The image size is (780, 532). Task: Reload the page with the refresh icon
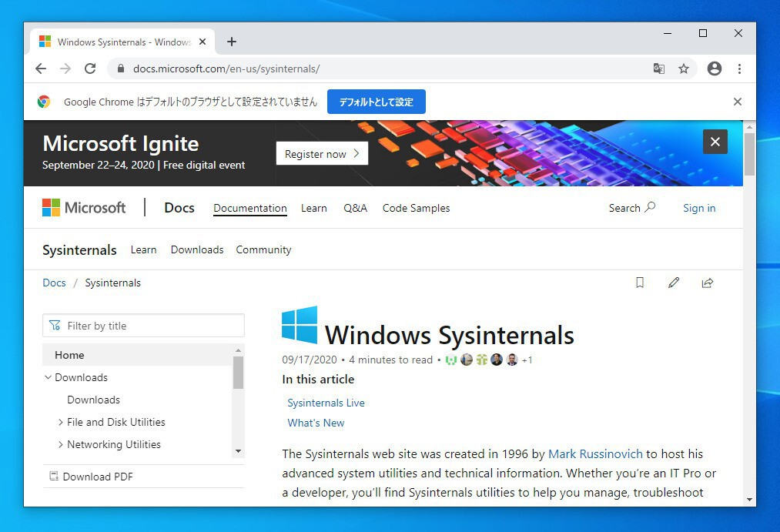(x=90, y=69)
